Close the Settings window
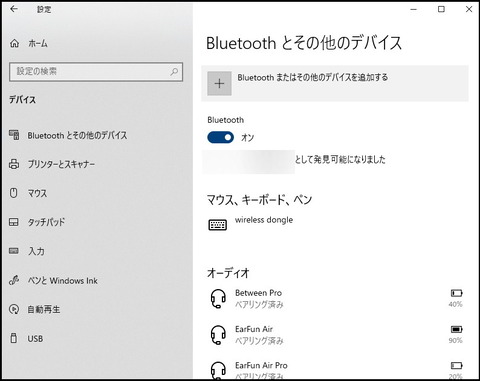 (469, 9)
